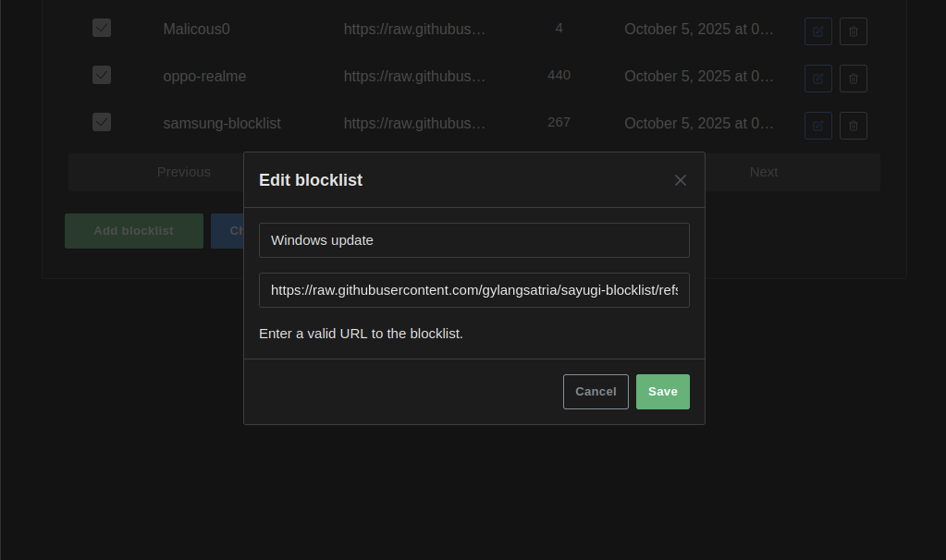The height and width of the screenshot is (560, 946).
Task: Toggle the Malicous0 checkbox
Action: point(102,28)
